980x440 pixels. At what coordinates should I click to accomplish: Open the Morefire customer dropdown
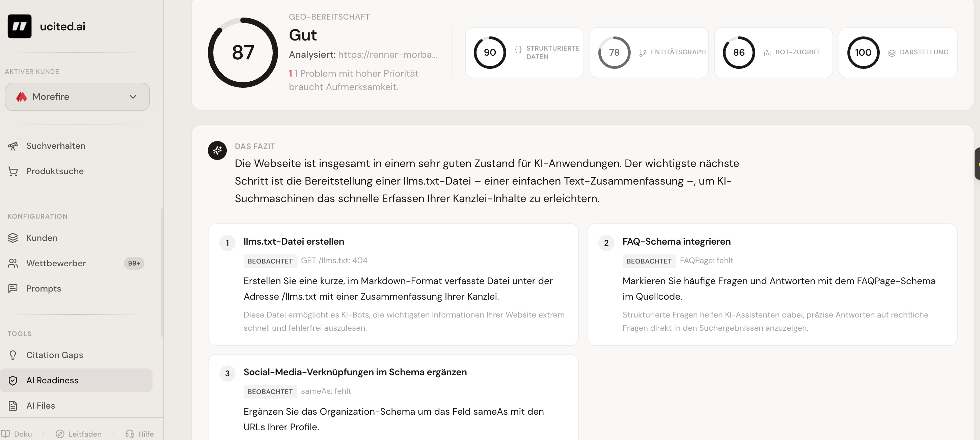coord(77,97)
